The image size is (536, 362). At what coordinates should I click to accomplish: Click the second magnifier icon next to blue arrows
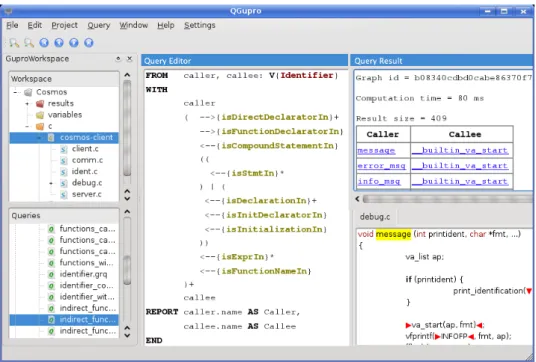click(x=29, y=43)
